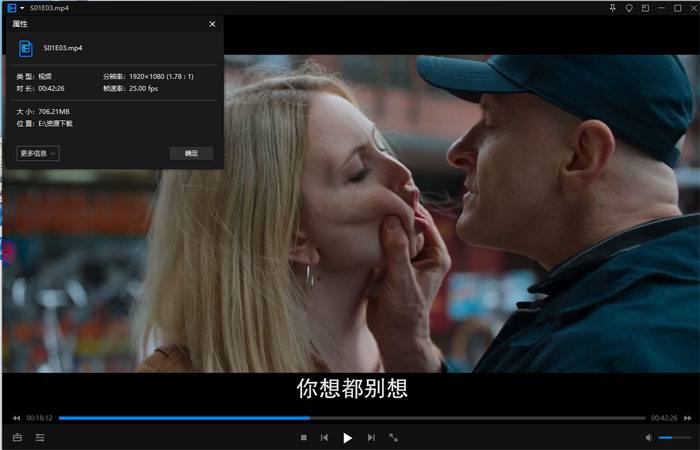700x450 pixels.
Task: Open the toolbox icon at bottom left
Action: click(17, 438)
